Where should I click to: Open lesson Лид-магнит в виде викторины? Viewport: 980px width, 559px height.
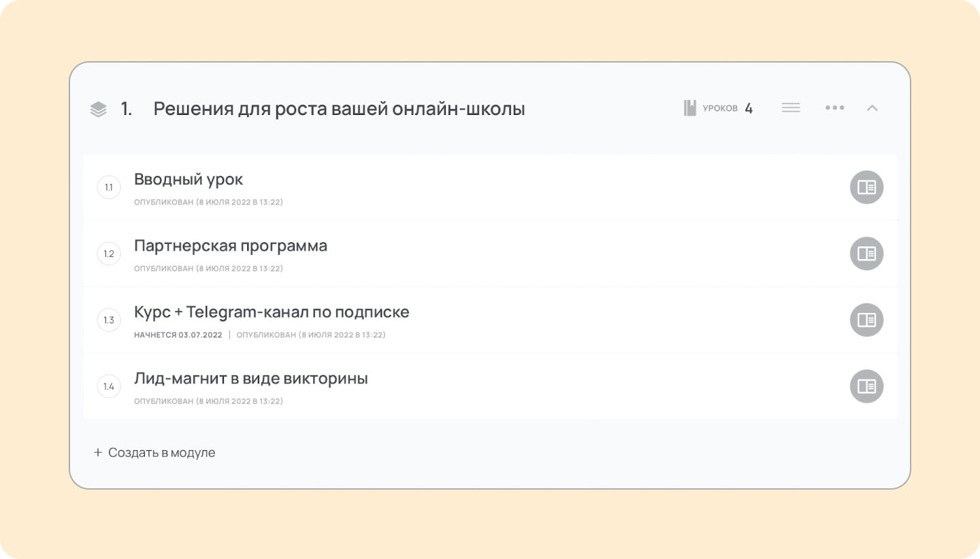(x=251, y=379)
